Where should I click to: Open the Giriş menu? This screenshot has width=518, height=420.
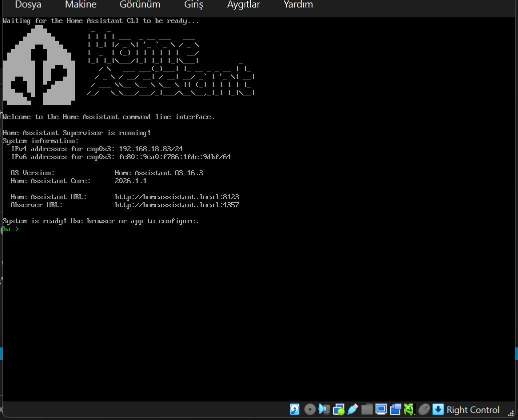point(194,5)
